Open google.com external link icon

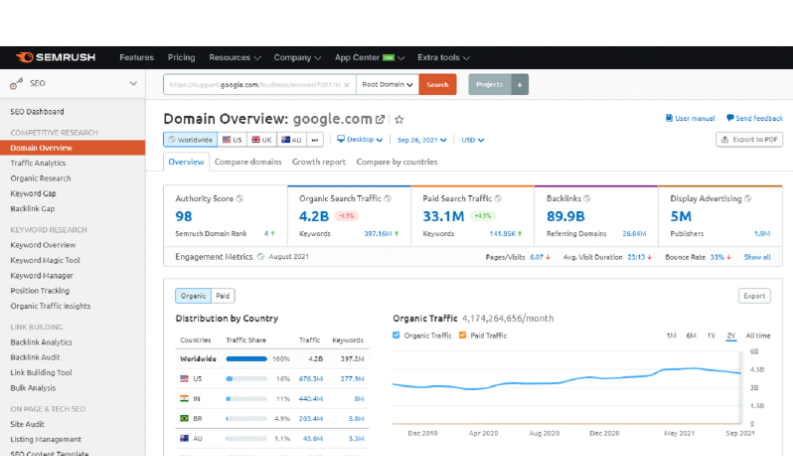pyautogui.click(x=380, y=119)
